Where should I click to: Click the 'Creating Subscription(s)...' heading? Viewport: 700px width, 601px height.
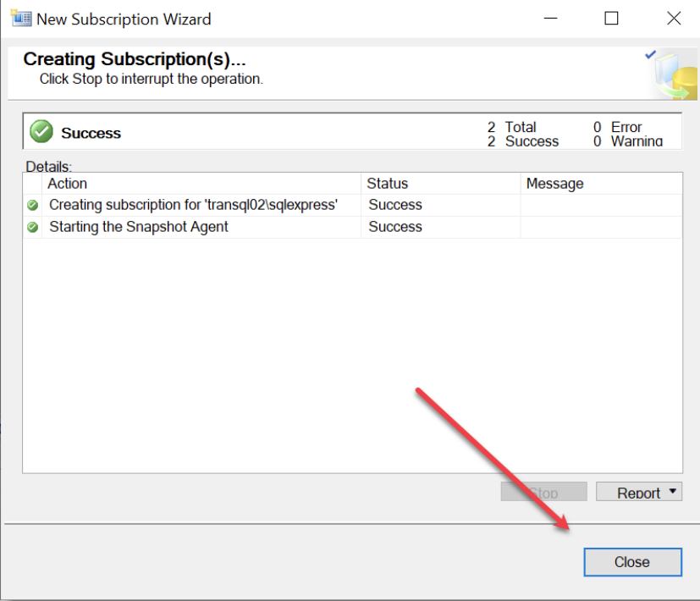pyautogui.click(x=135, y=59)
